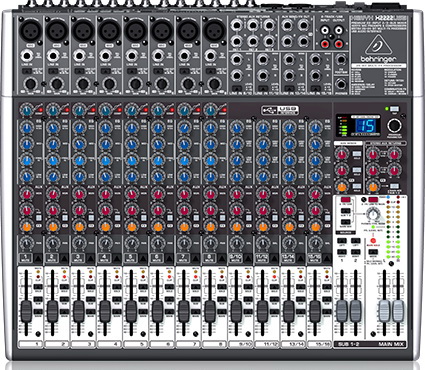Image resolution: width=425 pixels, height=370 pixels.
Task: Click the SUB 1 LEFT routing button
Action: pos(341,241)
